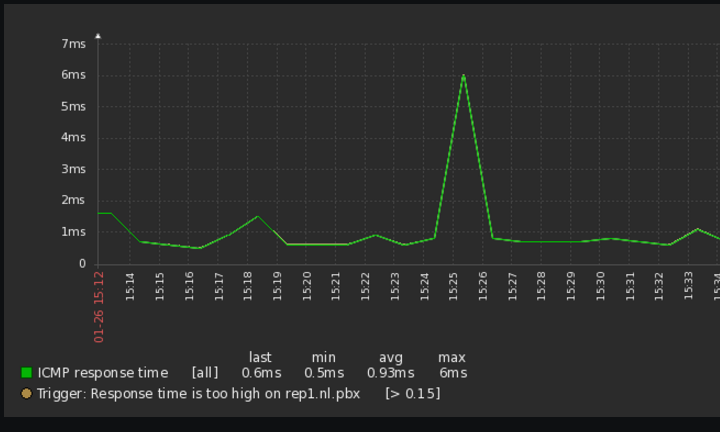Click the "[> 0.15]" trigger threshold value
This screenshot has height=432, width=720.
pyautogui.click(x=413, y=394)
